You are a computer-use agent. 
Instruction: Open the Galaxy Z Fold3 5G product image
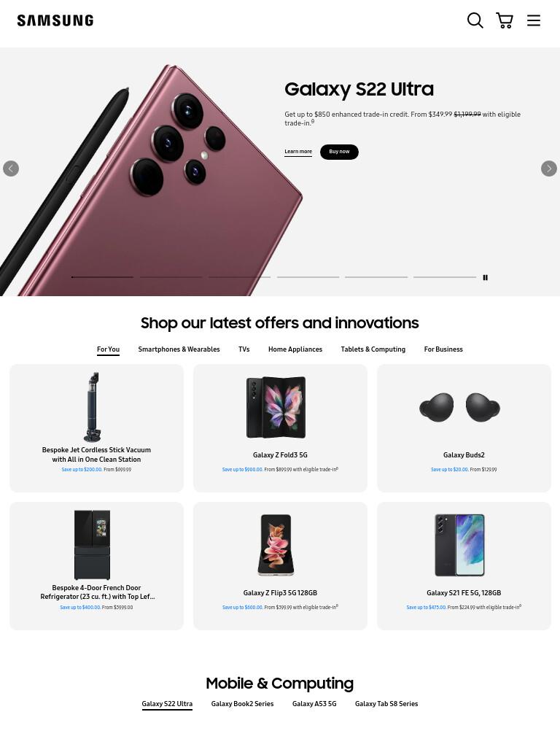276,407
